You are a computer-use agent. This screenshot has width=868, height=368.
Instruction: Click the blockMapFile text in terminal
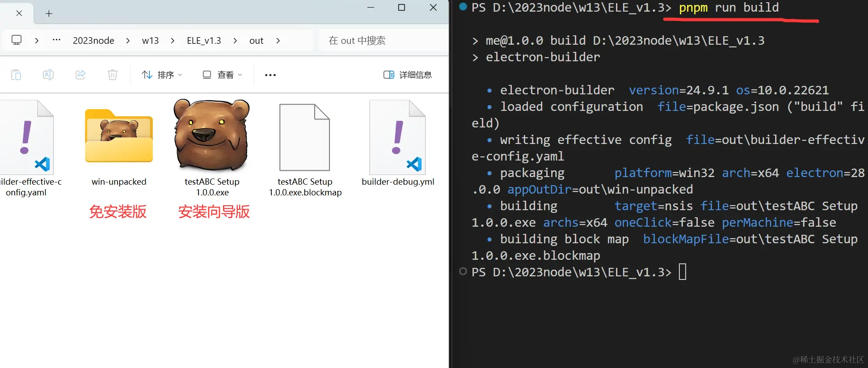point(686,239)
